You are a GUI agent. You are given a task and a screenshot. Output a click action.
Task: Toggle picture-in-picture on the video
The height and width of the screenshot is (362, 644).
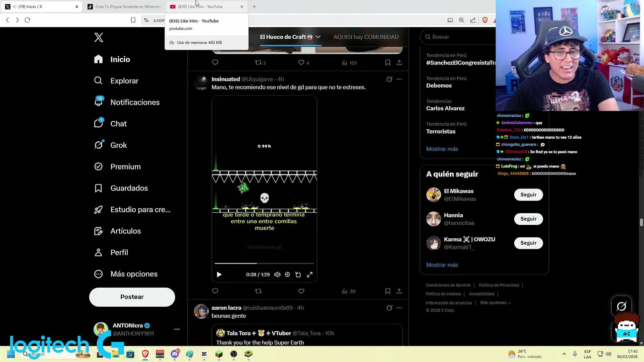tap(298, 275)
